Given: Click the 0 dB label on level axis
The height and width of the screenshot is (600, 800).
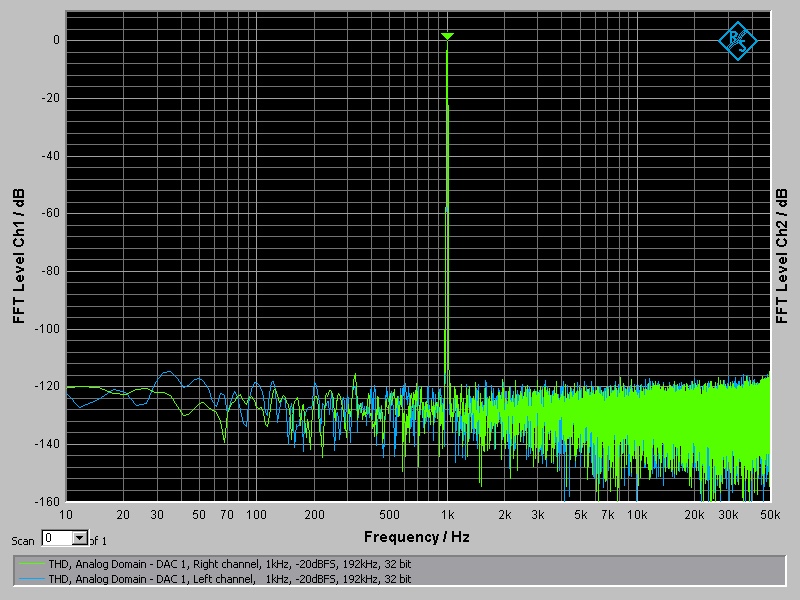Looking at the screenshot, I should [x=56, y=40].
